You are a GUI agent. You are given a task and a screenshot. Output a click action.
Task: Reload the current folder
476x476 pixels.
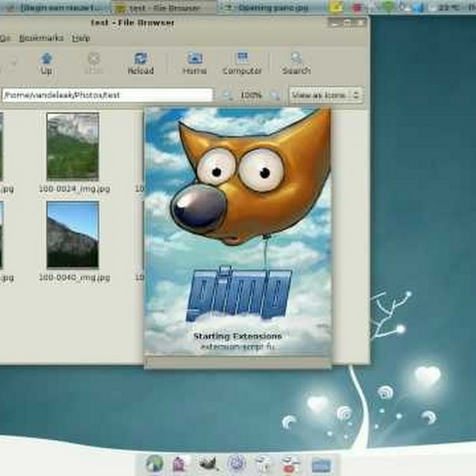click(x=141, y=63)
